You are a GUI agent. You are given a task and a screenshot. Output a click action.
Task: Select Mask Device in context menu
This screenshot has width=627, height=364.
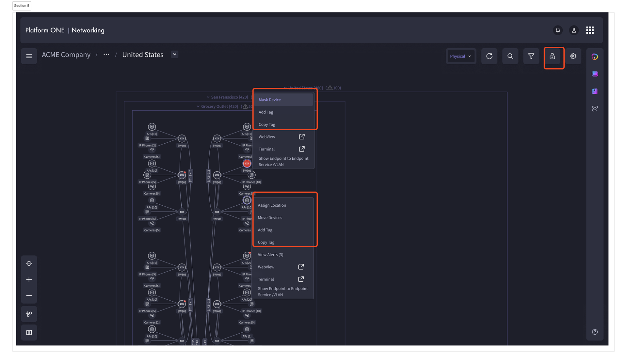tap(270, 100)
